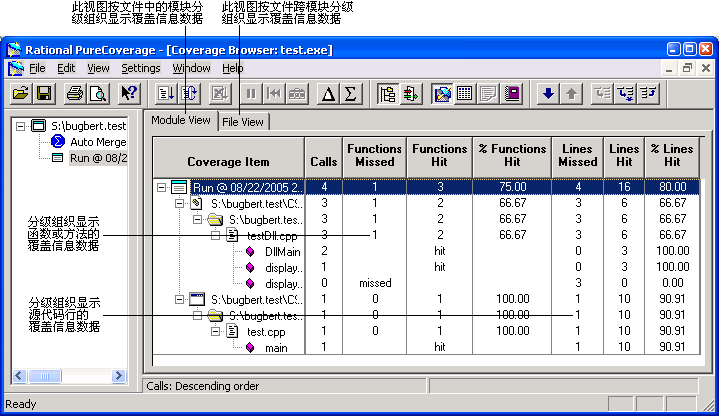Image resolution: width=719 pixels, height=416 pixels.
Task: Sort by Lines Missed column header
Action: (x=578, y=157)
